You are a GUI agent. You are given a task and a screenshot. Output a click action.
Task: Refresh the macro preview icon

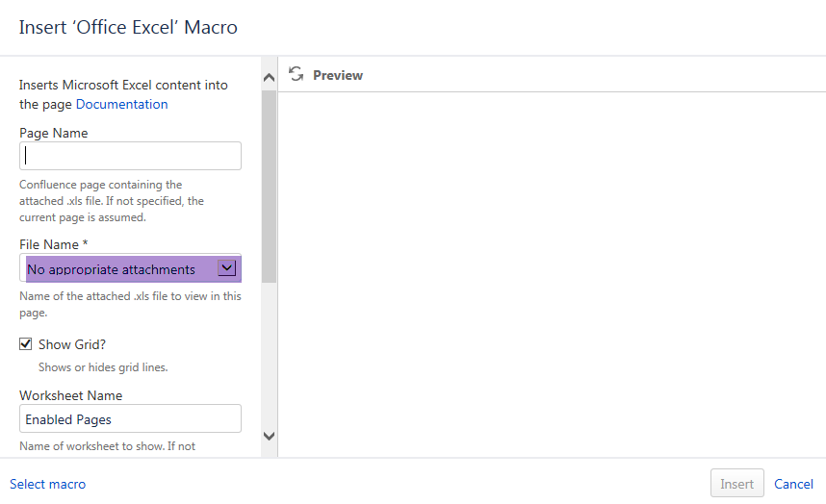coord(297,74)
